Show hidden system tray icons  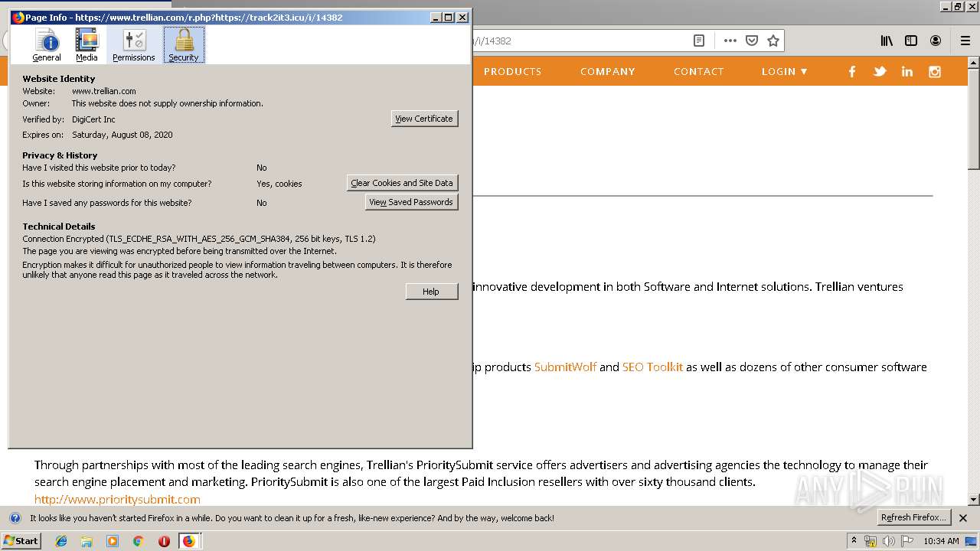tap(854, 540)
